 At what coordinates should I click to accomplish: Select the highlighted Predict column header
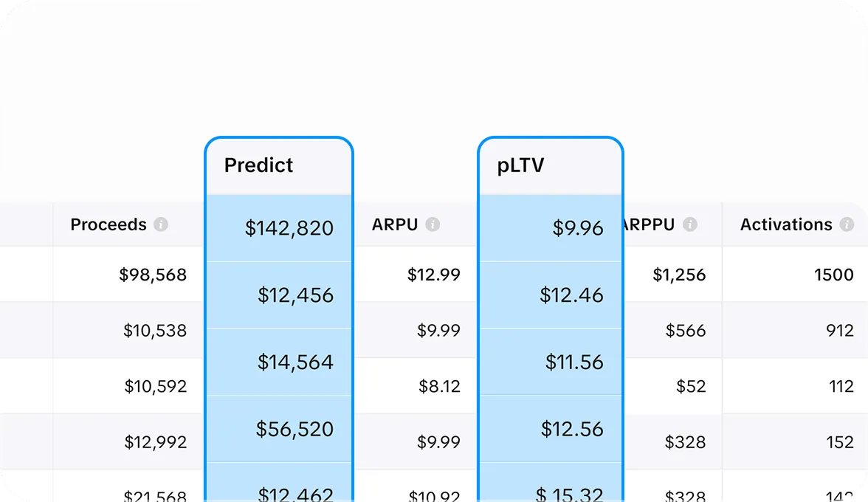pos(258,165)
